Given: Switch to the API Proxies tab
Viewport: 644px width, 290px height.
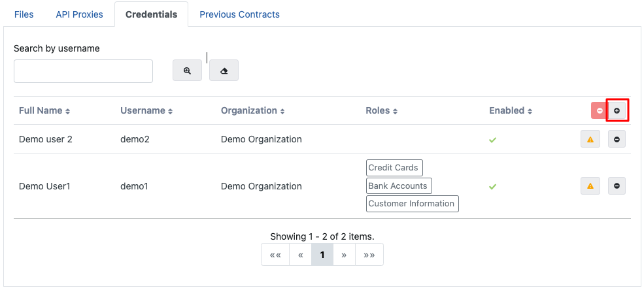Looking at the screenshot, I should tap(79, 14).
